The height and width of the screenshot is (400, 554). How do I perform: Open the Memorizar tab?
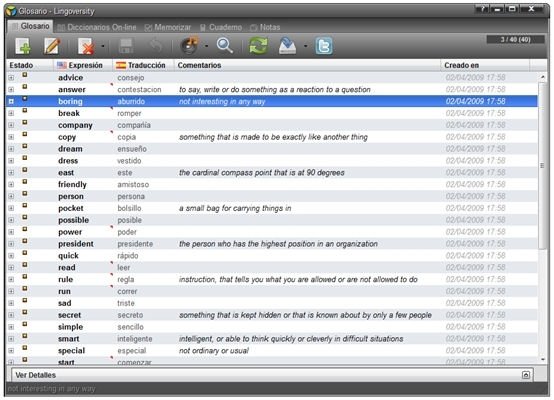pyautogui.click(x=168, y=27)
